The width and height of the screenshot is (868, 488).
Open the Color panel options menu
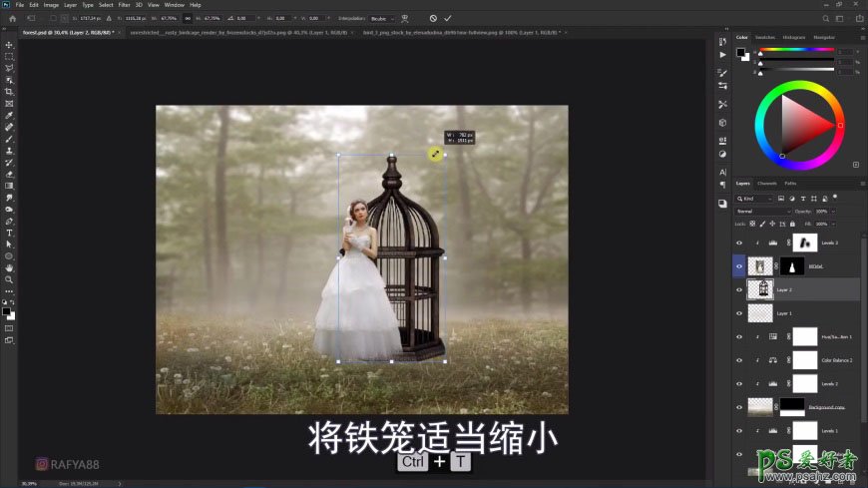click(862, 38)
